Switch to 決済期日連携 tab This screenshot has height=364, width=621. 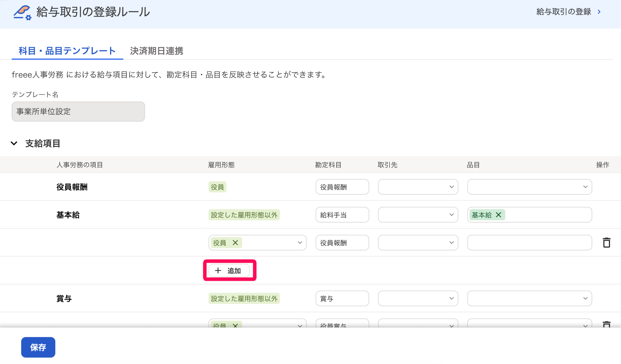[x=156, y=51]
